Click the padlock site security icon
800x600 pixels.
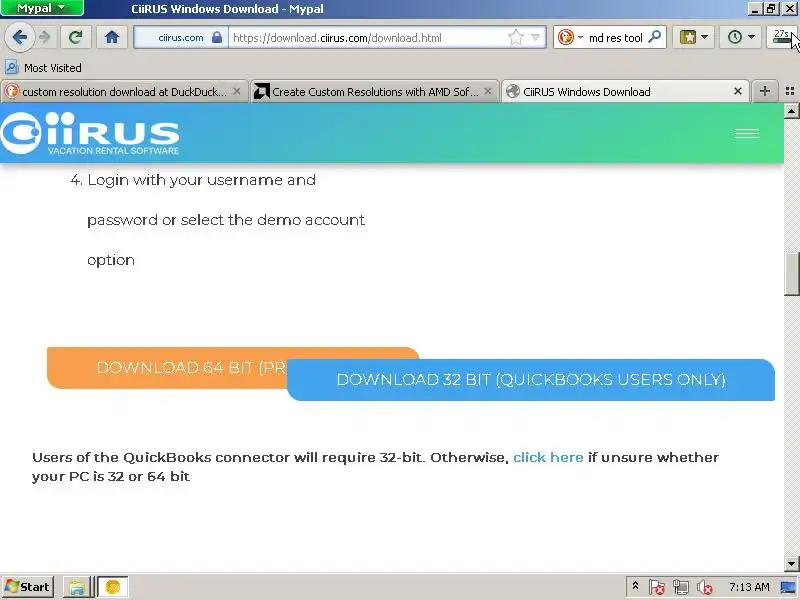click(x=217, y=37)
